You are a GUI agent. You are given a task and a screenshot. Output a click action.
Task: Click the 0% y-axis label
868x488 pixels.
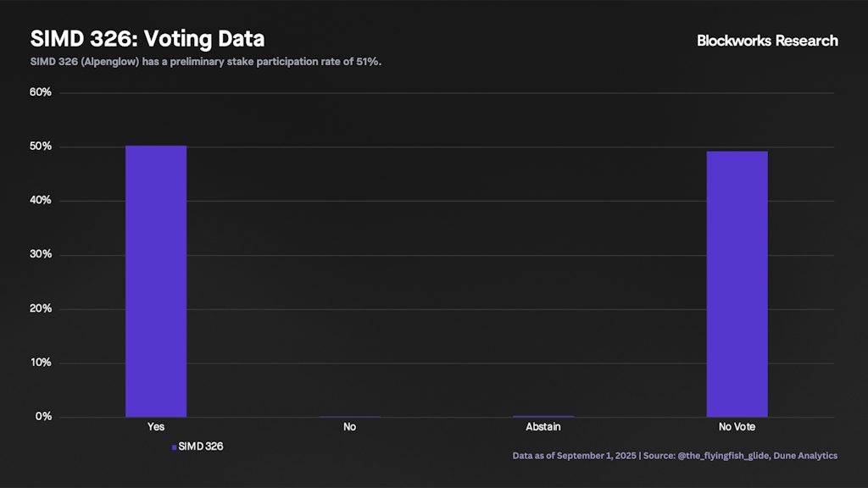coord(43,417)
